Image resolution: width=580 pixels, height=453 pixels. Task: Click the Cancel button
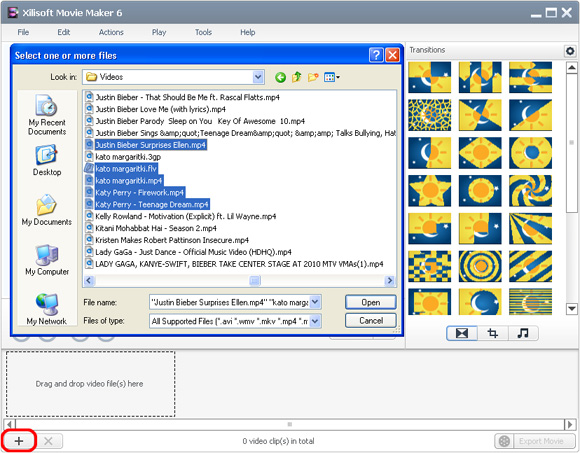click(x=371, y=321)
